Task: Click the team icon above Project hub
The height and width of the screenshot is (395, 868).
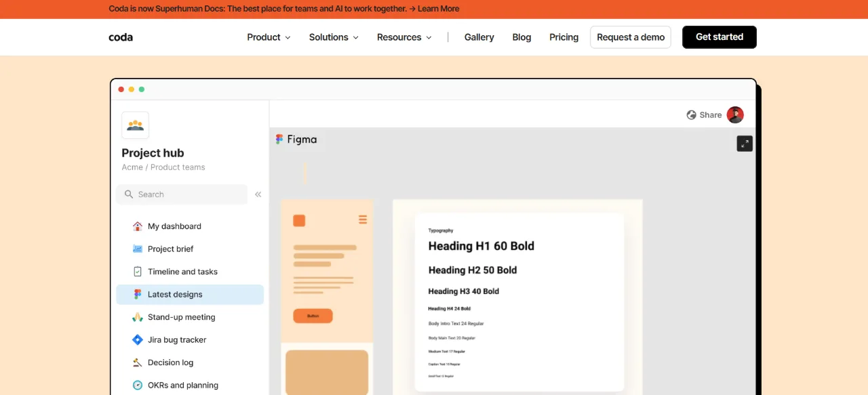Action: [x=135, y=125]
